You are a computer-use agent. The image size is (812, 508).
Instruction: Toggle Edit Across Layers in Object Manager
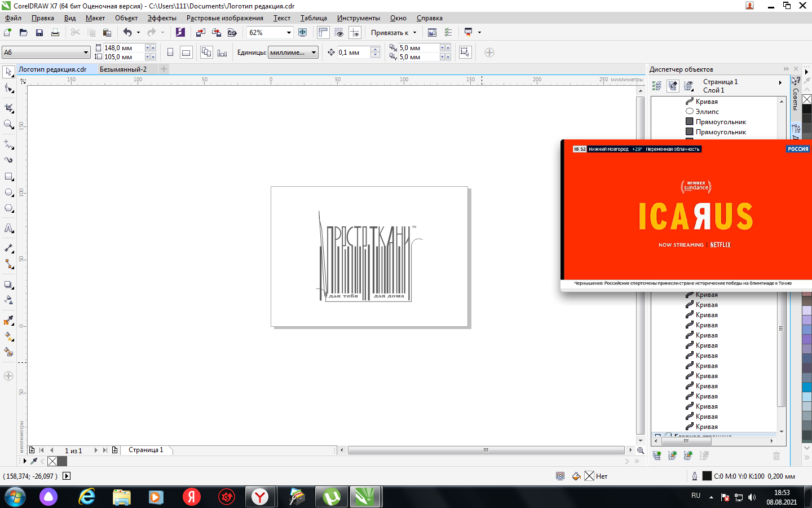point(673,86)
